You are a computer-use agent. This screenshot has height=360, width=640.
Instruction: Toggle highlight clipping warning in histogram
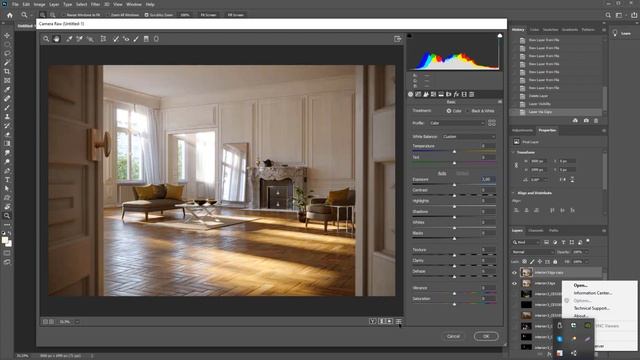point(500,36)
